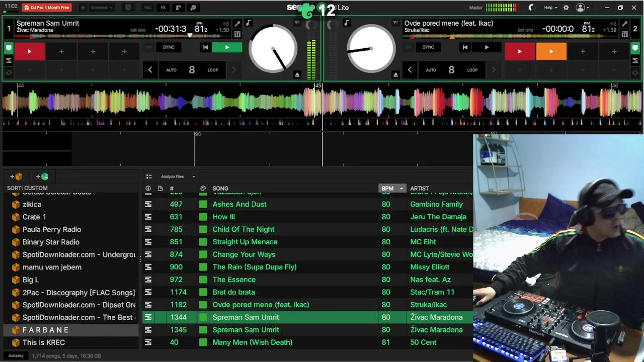Image resolution: width=644 pixels, height=362 pixels.
Task: Eject track from deck 2
Action: pos(395,74)
